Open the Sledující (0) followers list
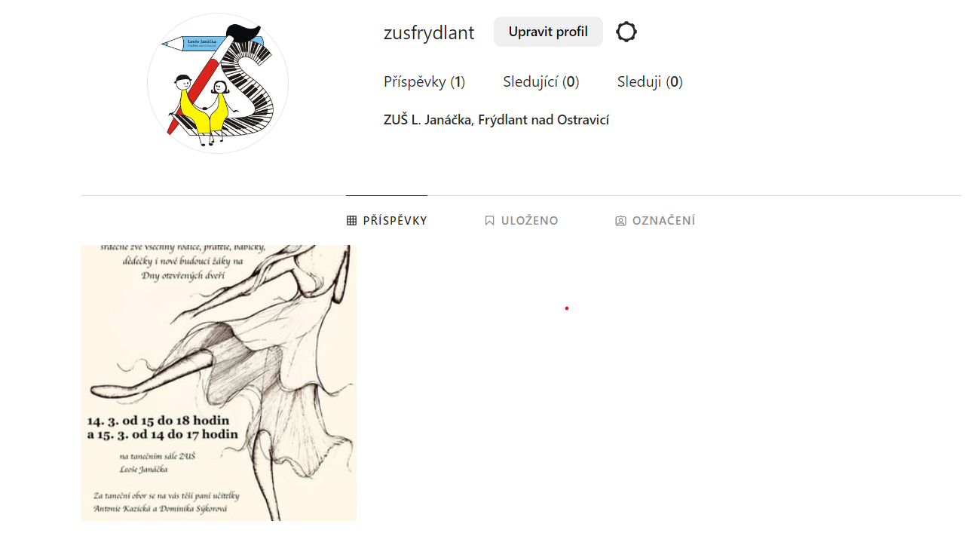The image size is (980, 536). coord(541,82)
